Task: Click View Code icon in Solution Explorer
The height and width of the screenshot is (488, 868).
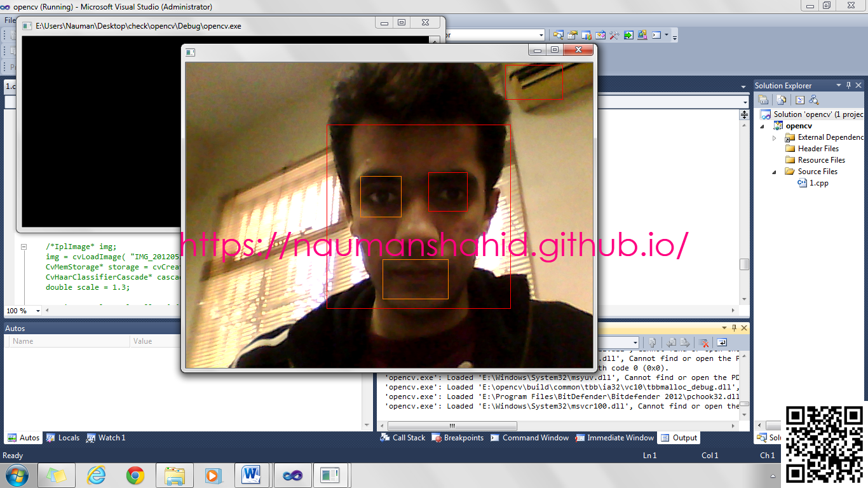Action: click(800, 100)
